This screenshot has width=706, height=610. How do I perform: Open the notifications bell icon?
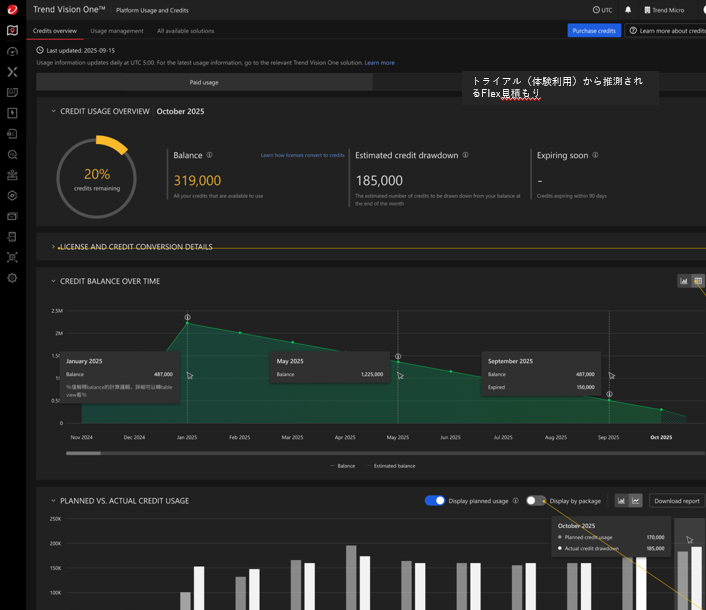pos(628,10)
